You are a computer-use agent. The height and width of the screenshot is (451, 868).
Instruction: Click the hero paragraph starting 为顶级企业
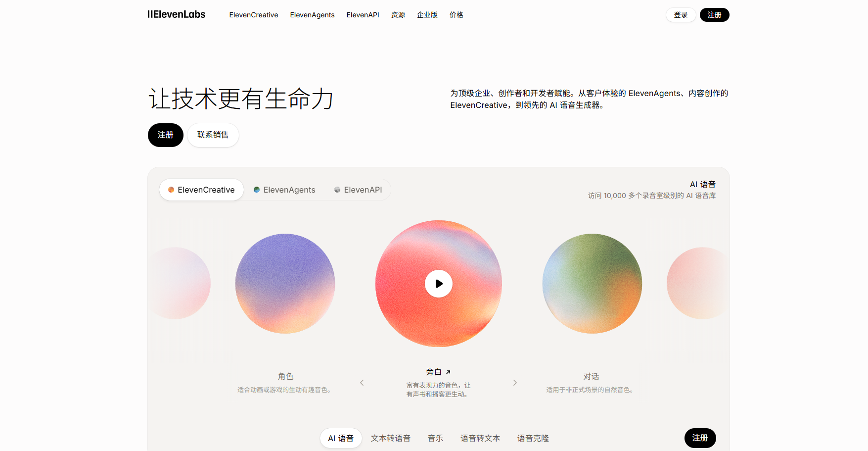click(x=589, y=99)
